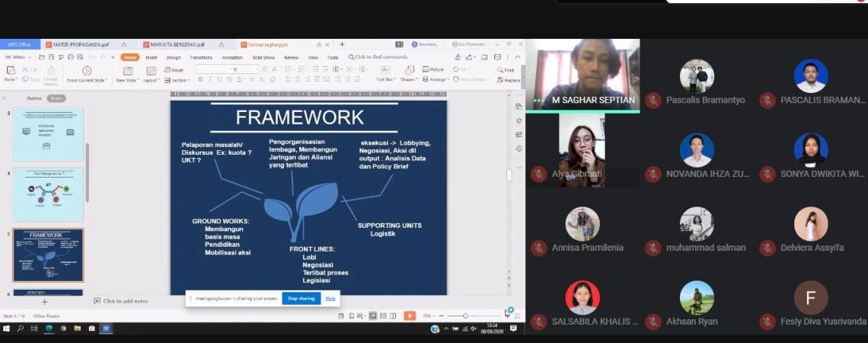This screenshot has height=343, width=868.
Task: Switch panel to Slides view
Action: (x=56, y=98)
